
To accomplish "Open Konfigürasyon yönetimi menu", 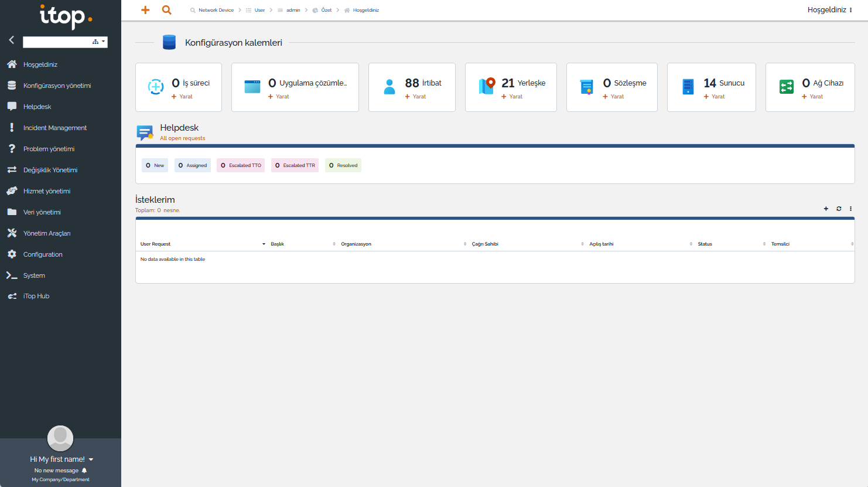I will (x=57, y=86).
